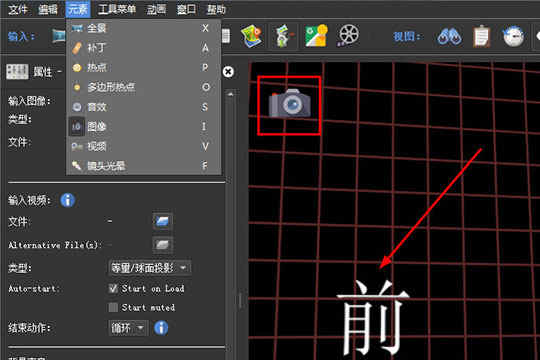The height and width of the screenshot is (360, 540).
Task: Choose 热点 from the 元素 menu
Action: click(x=143, y=68)
